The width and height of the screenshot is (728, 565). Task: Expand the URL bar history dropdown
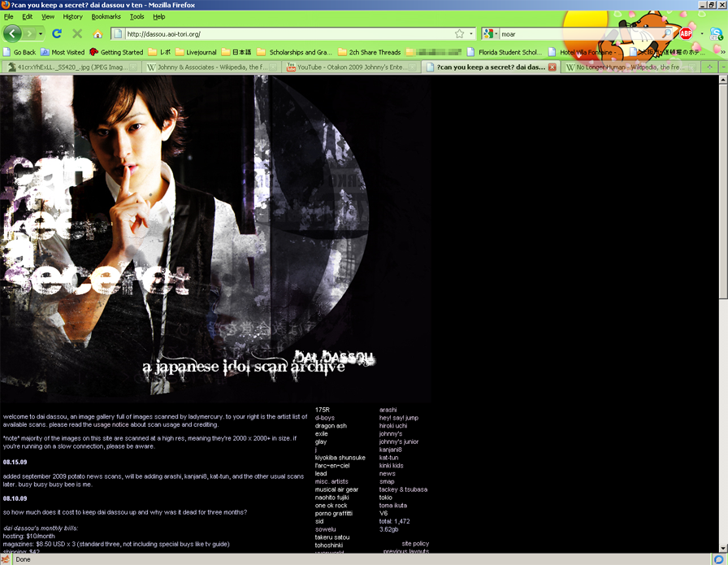pos(471,34)
